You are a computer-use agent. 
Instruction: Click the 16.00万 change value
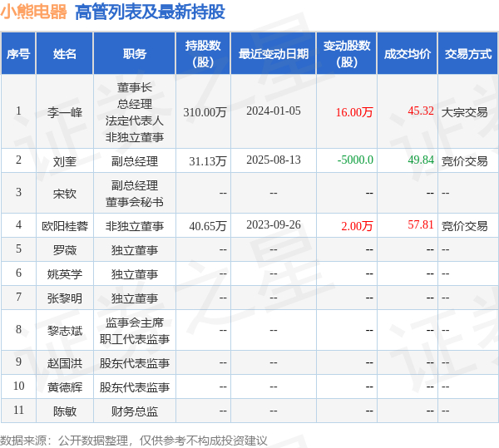[354, 112]
